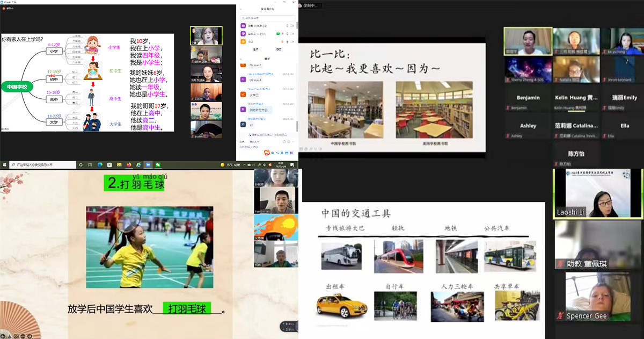Screen dimensions: 644x339
Task: Select Laoshi Li video thumbnail
Action: pos(597,194)
